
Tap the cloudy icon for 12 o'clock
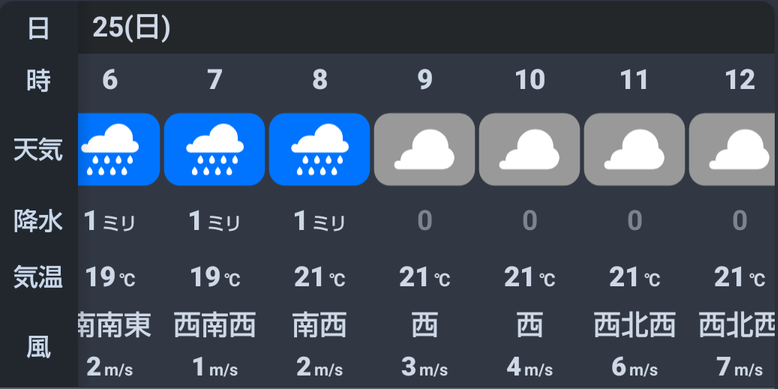click(732, 149)
